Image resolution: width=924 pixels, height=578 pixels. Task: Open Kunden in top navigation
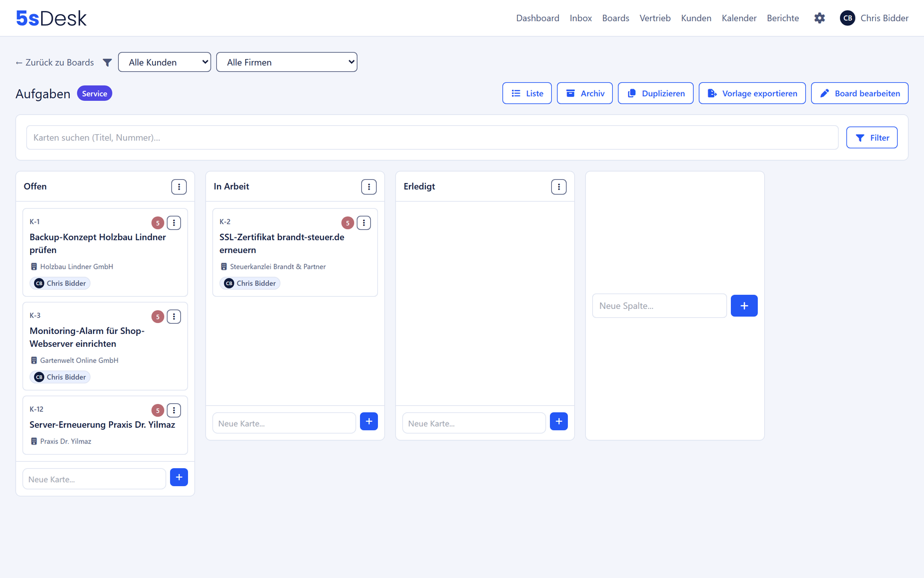(696, 18)
